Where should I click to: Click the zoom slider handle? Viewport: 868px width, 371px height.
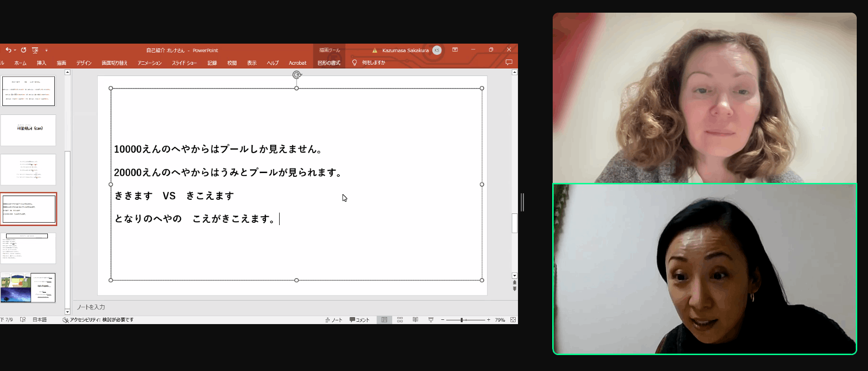[x=462, y=320]
